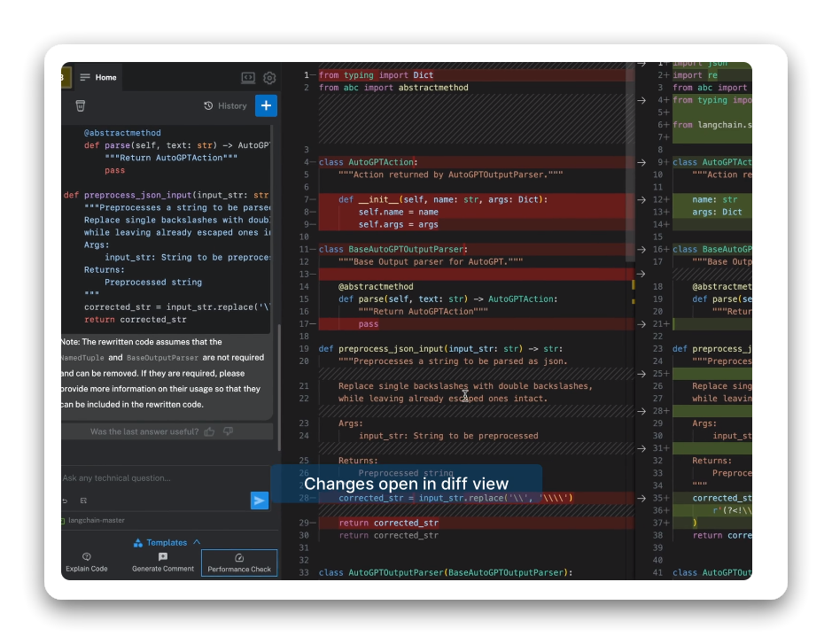The height and width of the screenshot is (644, 832).
Task: Click the revert arrow beside line 9 class AutoGPTAction
Action: tap(641, 162)
